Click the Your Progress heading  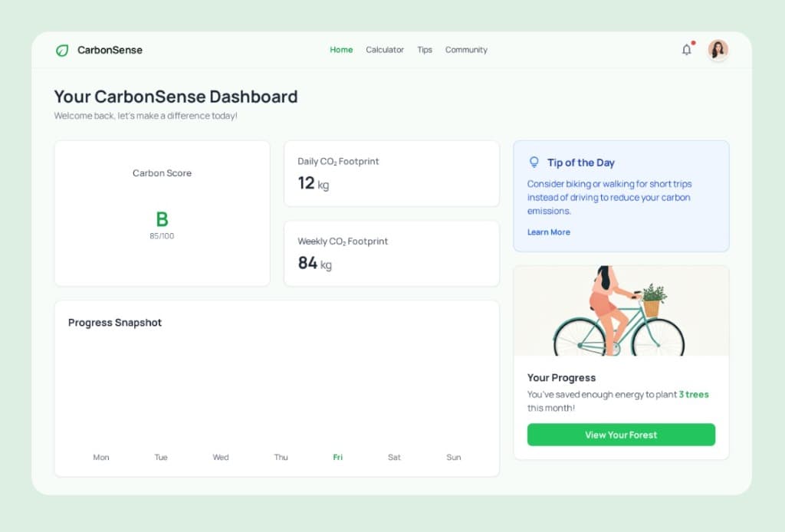click(x=561, y=377)
